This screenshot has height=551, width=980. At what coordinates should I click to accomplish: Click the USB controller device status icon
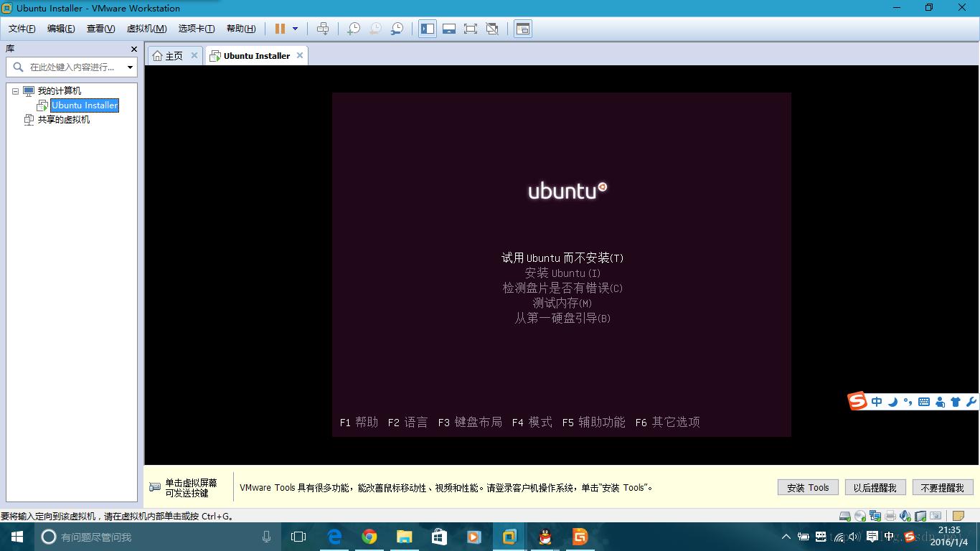coord(920,516)
